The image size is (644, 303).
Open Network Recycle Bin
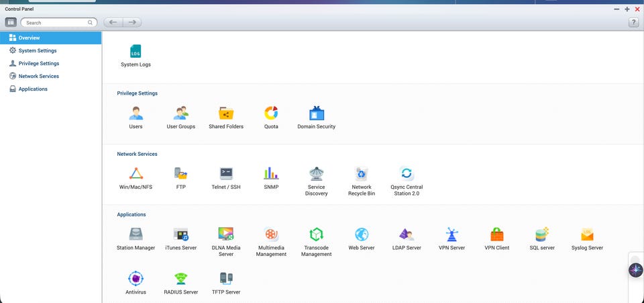(x=362, y=174)
